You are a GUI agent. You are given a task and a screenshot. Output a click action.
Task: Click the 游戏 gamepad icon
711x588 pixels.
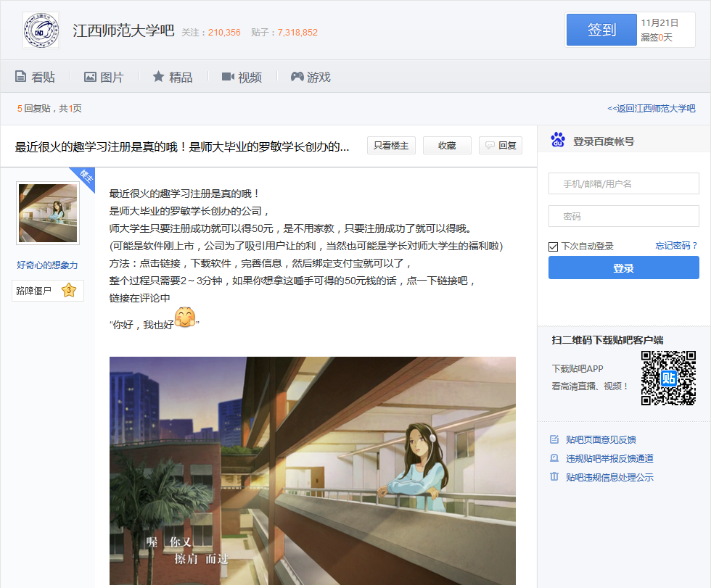pos(297,77)
